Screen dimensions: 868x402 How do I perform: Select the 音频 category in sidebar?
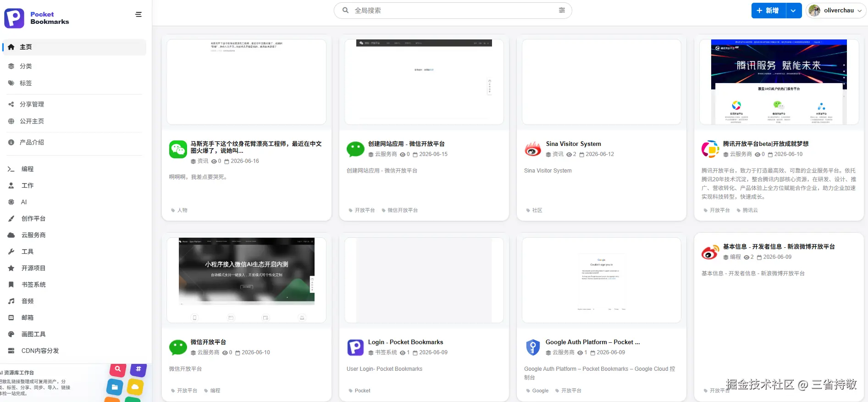click(74, 301)
